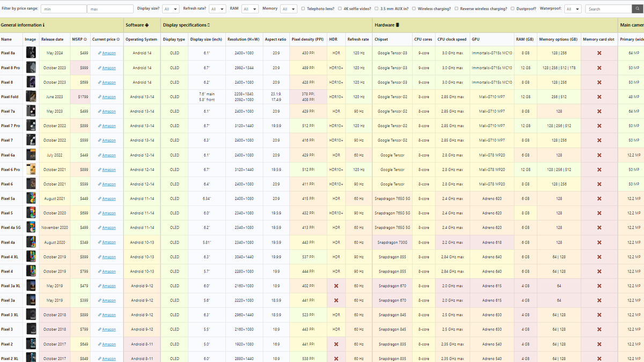This screenshot has width=644, height=362.
Task: Click the info circle next to MSRP
Action: point(85,39)
